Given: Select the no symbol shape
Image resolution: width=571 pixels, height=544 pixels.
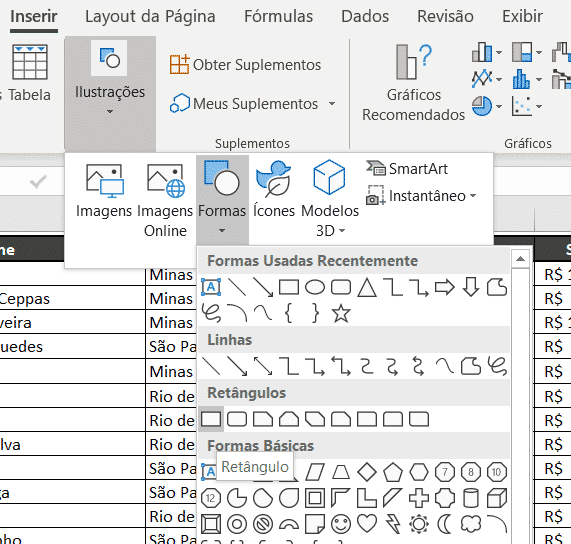Looking at the screenshot, I should pos(263,524).
